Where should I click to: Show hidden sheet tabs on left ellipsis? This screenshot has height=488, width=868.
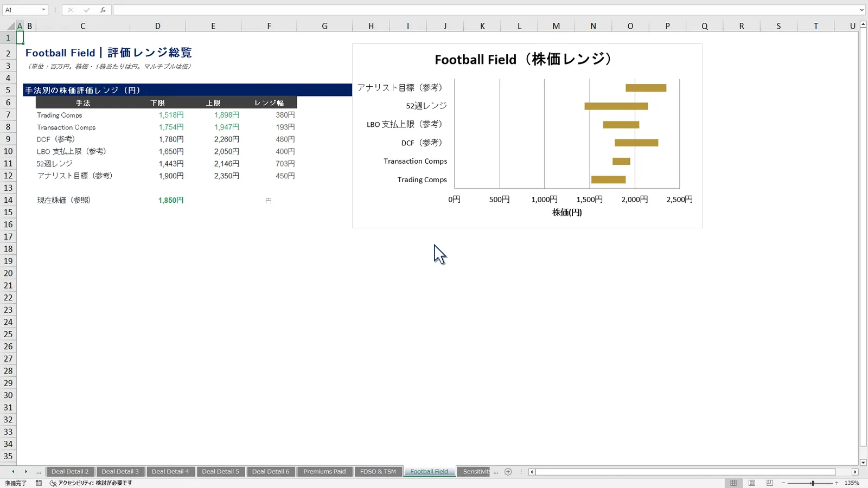[39, 472]
